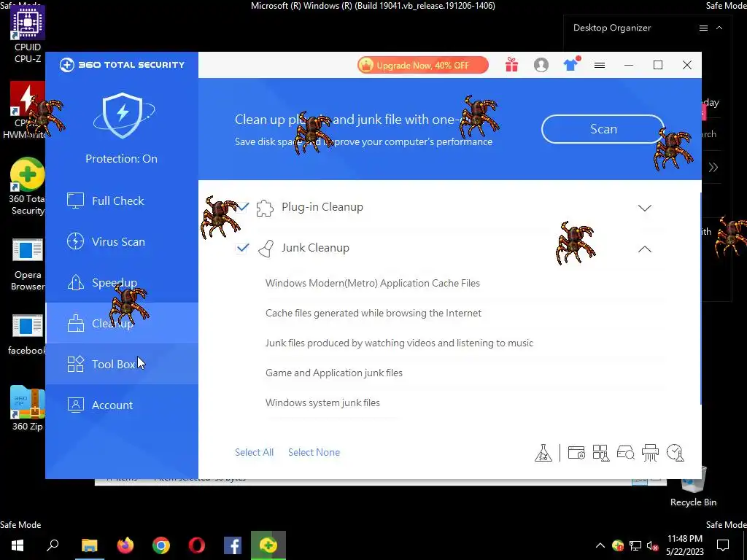Screen dimensions: 747x560
Task: Collapse the Desktop Organizer panel
Action: (x=719, y=28)
